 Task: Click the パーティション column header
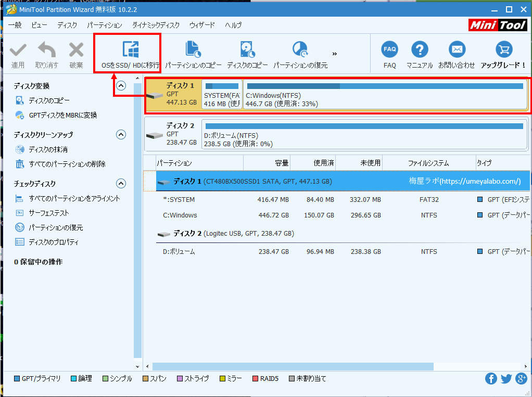199,163
